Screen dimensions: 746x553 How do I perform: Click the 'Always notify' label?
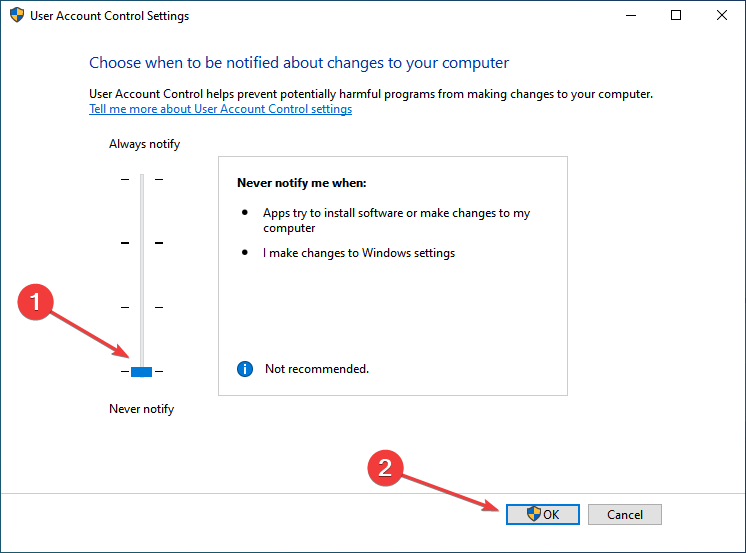pyautogui.click(x=145, y=144)
